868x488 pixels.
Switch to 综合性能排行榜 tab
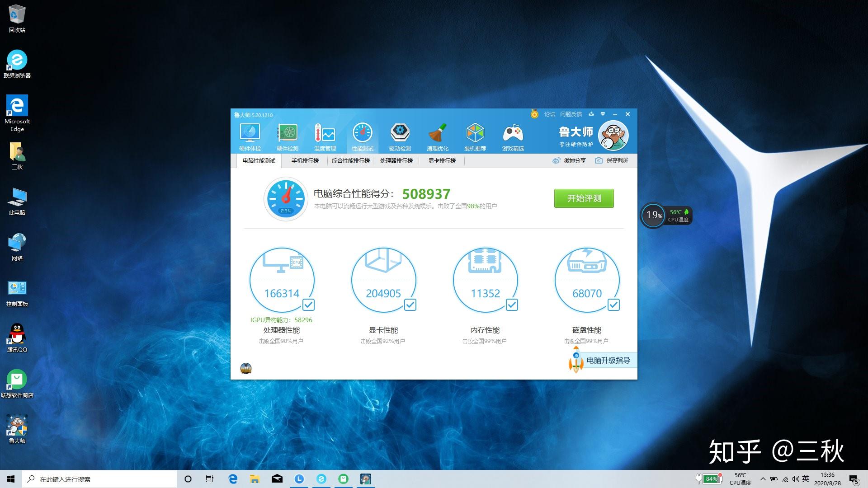pos(350,161)
